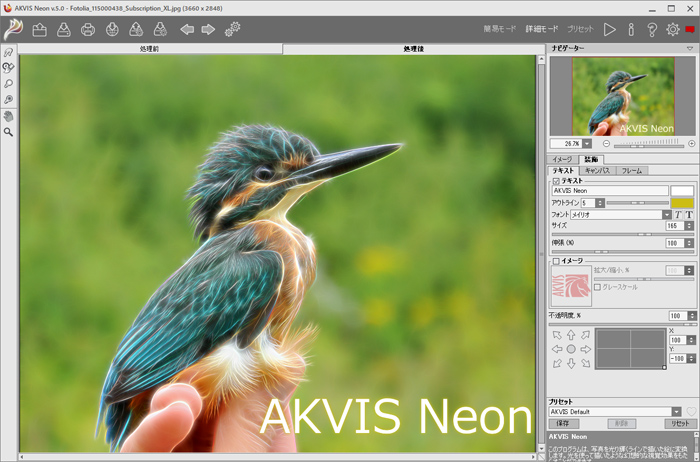Apply italic text style icon
Screen dimensions: 700x462
pyautogui.click(x=678, y=215)
